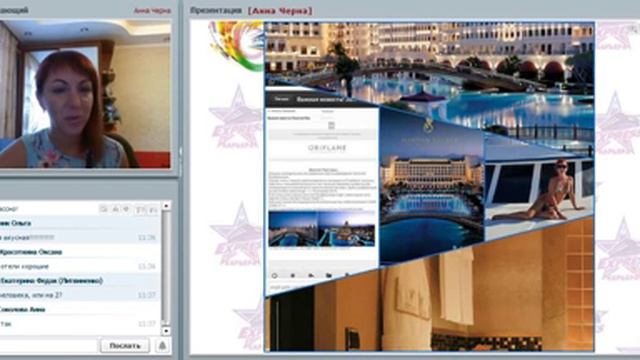
Task: Select chat sender Соколова Анна
Action: click(x=23, y=309)
